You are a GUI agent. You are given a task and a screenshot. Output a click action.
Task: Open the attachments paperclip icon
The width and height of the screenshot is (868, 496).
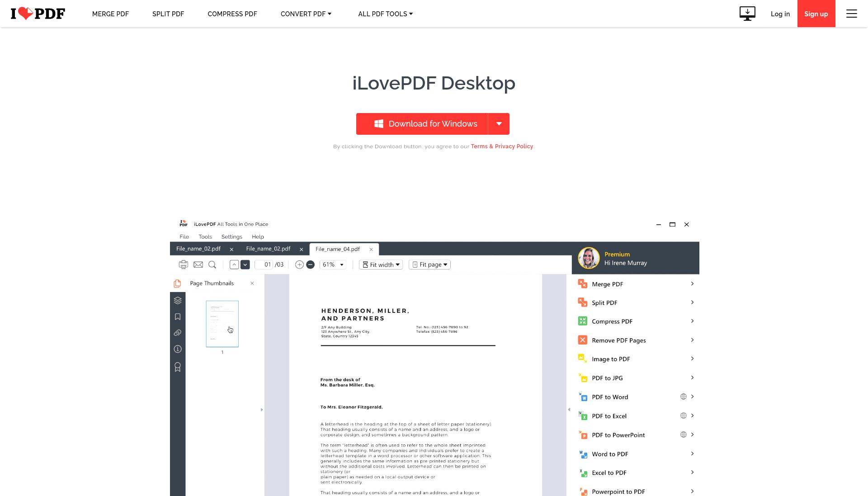[x=178, y=333]
